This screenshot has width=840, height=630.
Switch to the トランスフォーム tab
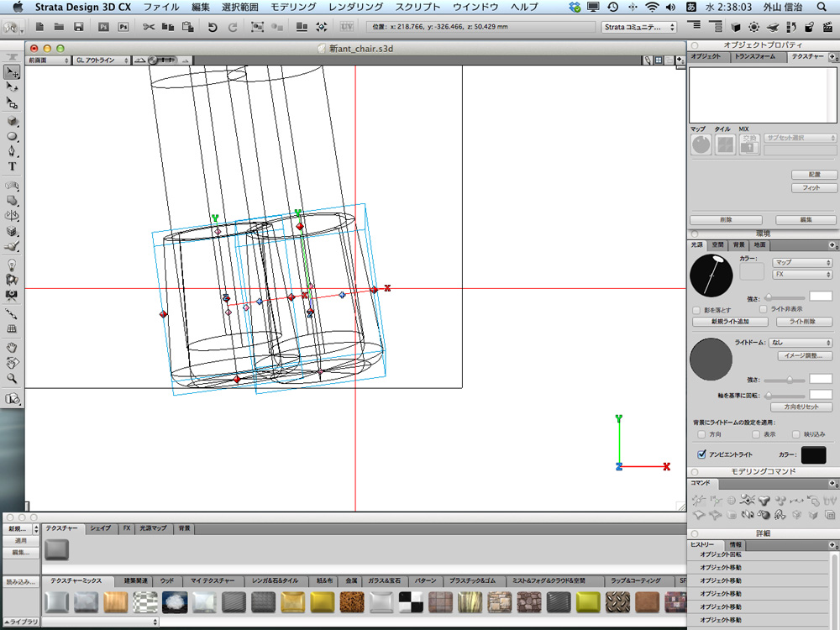coord(757,57)
